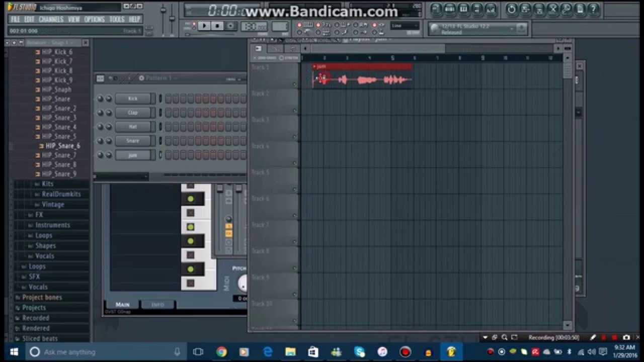The image size is (644, 362).
Task: Select the HIP_Snare_6 sample
Action: (62, 146)
